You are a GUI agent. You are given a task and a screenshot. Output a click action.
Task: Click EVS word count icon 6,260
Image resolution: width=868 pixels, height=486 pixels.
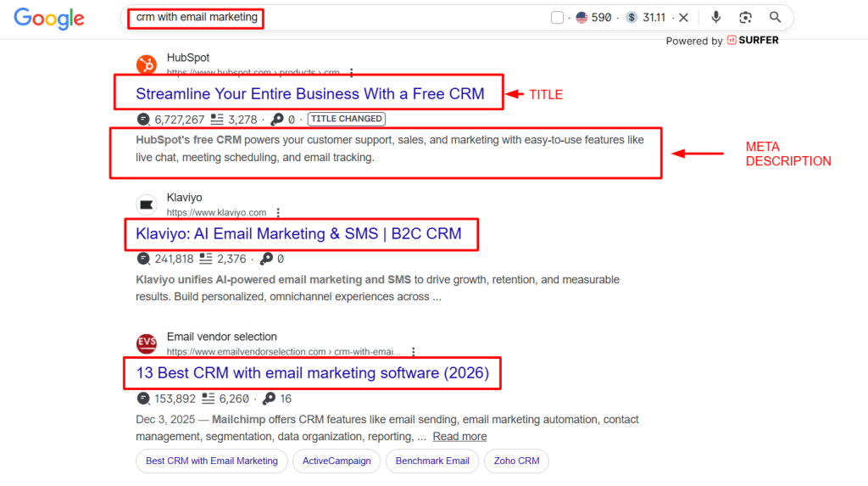point(209,399)
